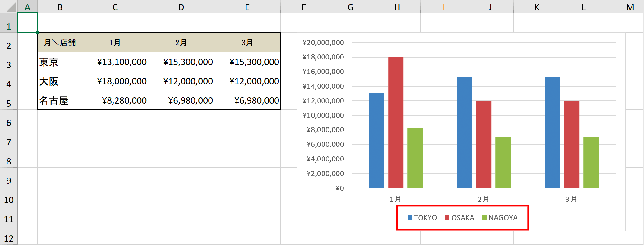This screenshot has width=644, height=245.
Task: Click the 月＼店舗 header cell
Action: 60,42
